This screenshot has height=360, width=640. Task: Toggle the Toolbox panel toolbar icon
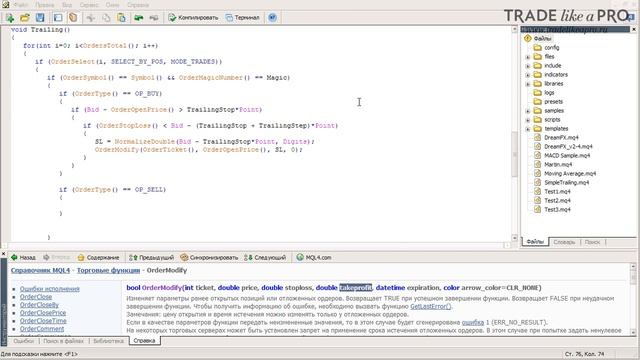(x=73, y=18)
